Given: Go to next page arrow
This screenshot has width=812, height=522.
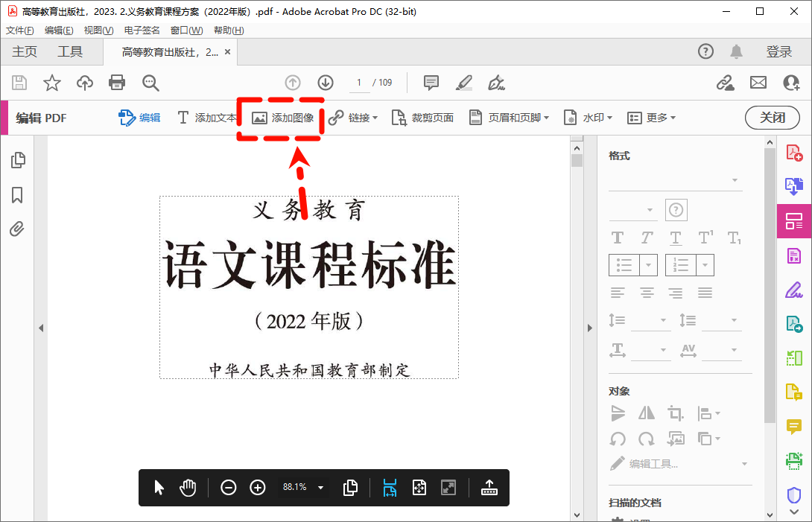Looking at the screenshot, I should click(326, 83).
